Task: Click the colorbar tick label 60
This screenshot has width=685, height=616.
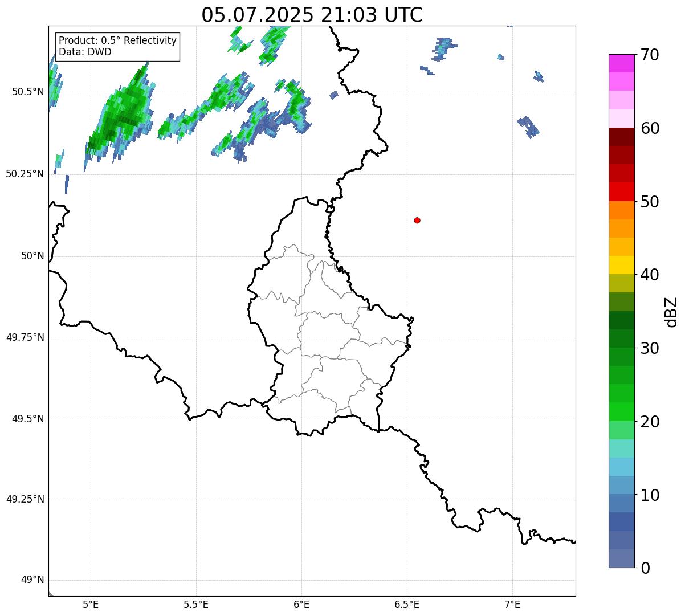Action: pos(650,128)
